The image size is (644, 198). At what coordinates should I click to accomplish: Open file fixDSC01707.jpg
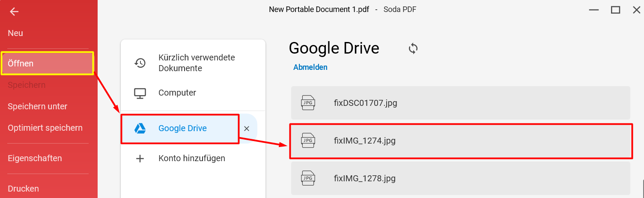pyautogui.click(x=461, y=103)
